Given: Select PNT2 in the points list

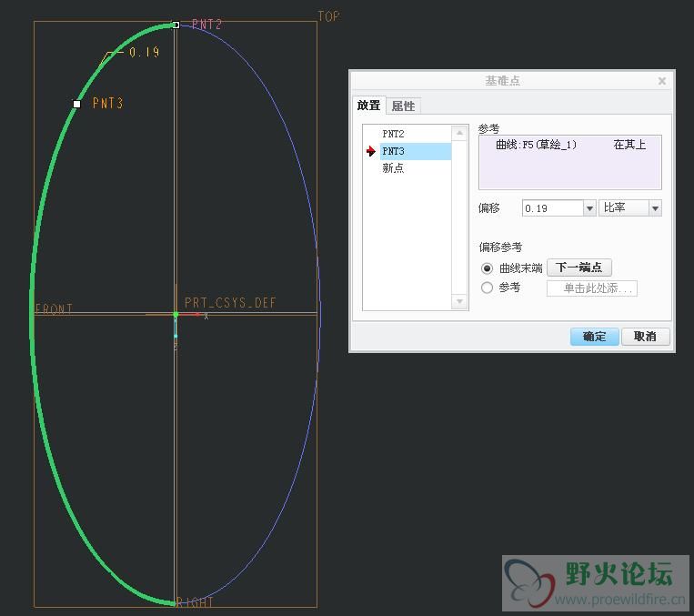Looking at the screenshot, I should tap(393, 134).
